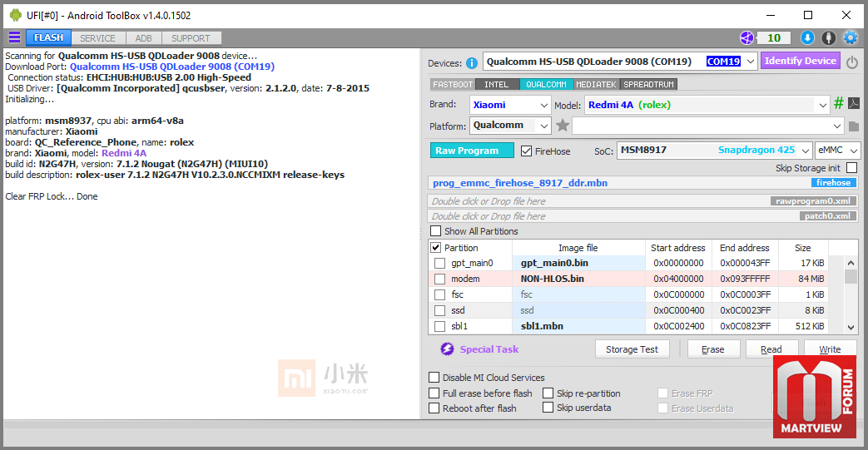
Task: Click the rawprogram0.xml file drop field
Action: 643,201
